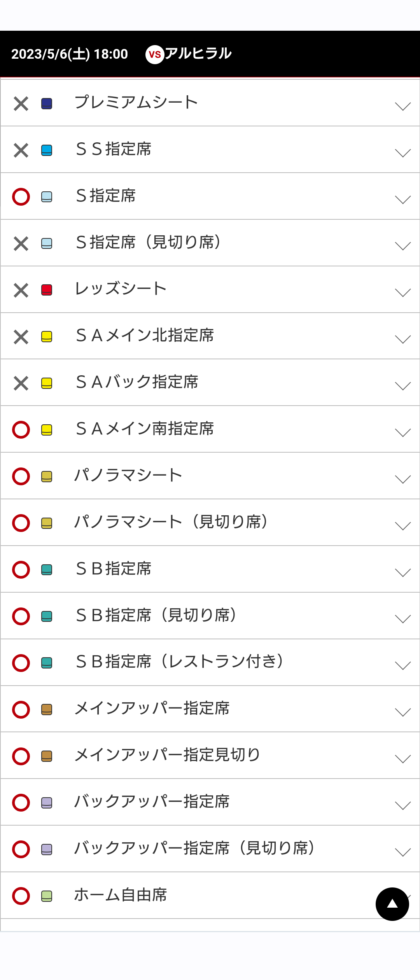Click the blue color swatch for プレミアムシート

47,104
